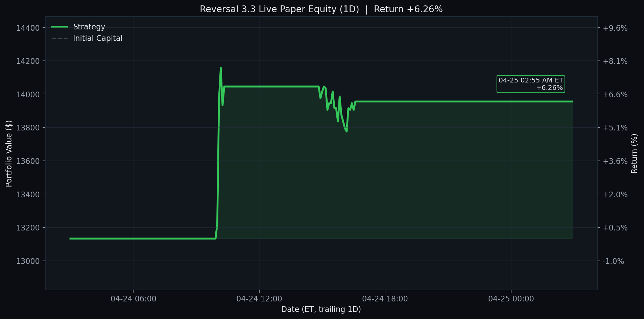Click the Return +6.26% text in title
Viewport: 644px width, 319px height.
(408, 9)
